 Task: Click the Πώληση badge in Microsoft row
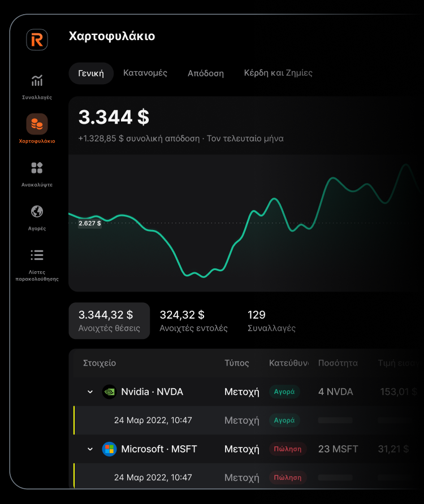click(288, 449)
